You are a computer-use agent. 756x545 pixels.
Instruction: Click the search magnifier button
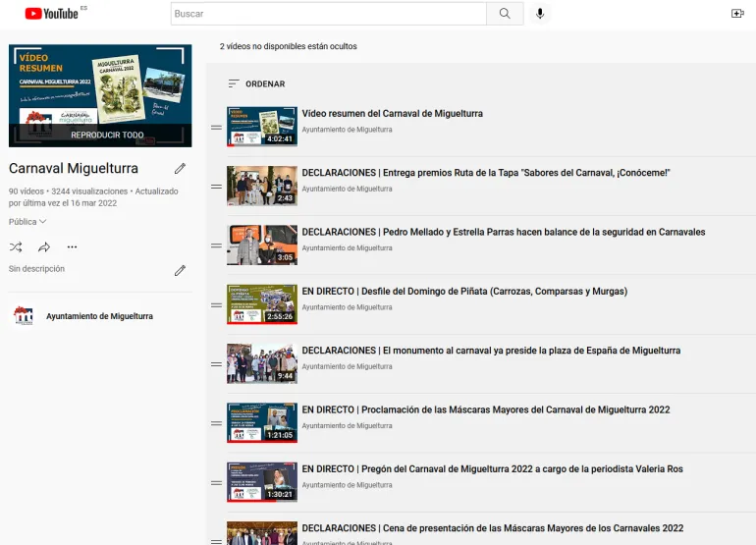(505, 14)
